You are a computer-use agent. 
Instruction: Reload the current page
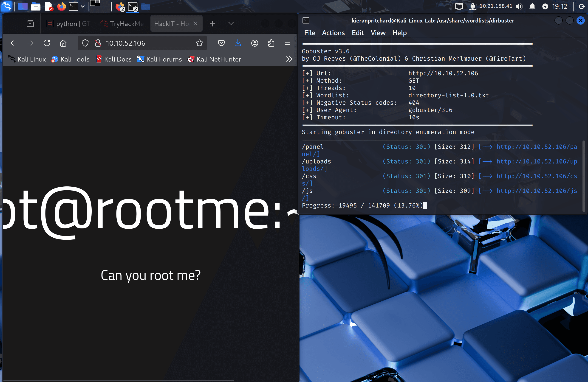pos(47,43)
